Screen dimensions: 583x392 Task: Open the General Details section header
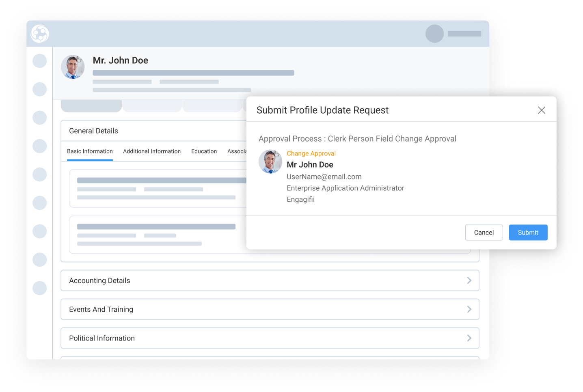pos(154,131)
